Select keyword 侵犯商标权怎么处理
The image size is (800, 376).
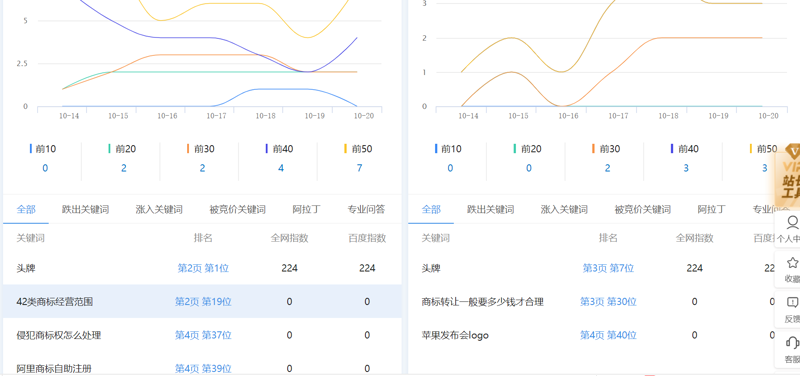pyautogui.click(x=59, y=335)
